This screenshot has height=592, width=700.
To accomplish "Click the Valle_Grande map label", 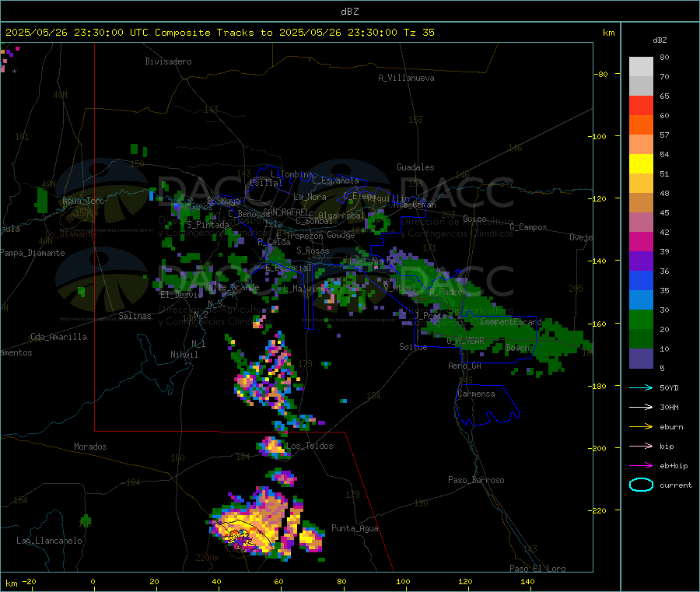I will coord(231,287).
